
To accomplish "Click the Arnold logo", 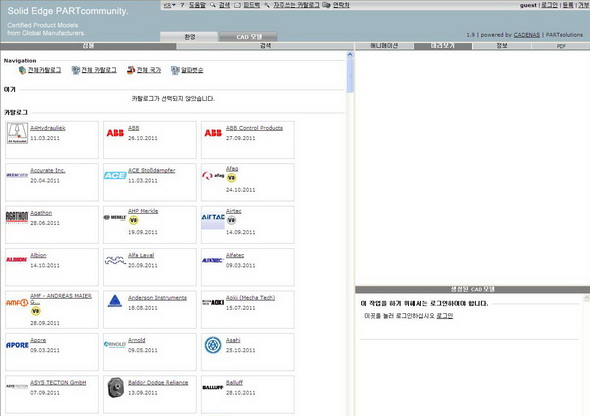I will (x=115, y=344).
